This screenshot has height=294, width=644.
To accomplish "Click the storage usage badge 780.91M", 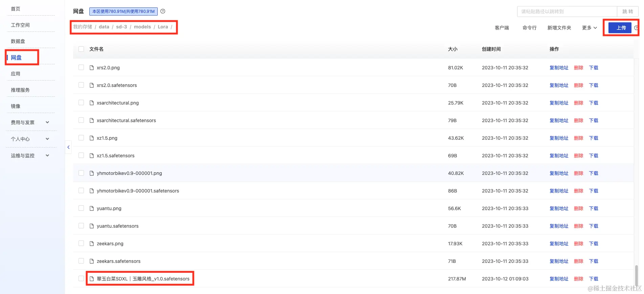I will pyautogui.click(x=124, y=12).
